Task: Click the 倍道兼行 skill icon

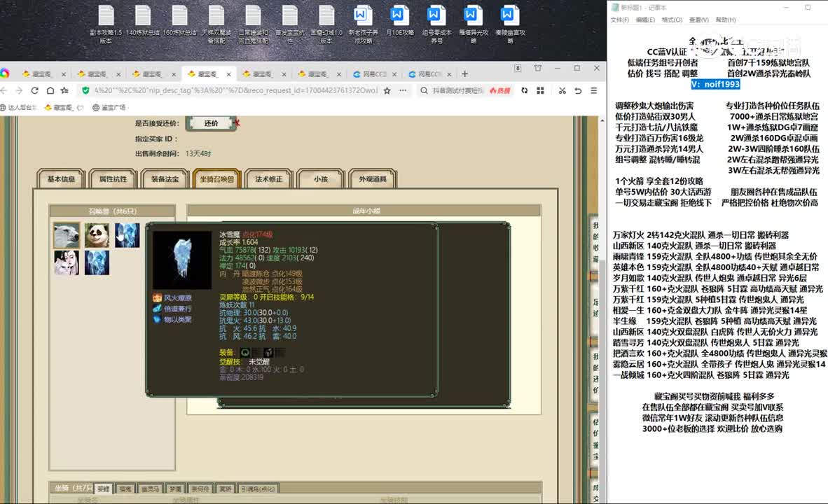Action: click(x=157, y=309)
